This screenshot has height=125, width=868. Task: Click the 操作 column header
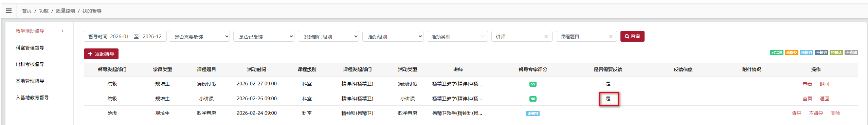816,69
